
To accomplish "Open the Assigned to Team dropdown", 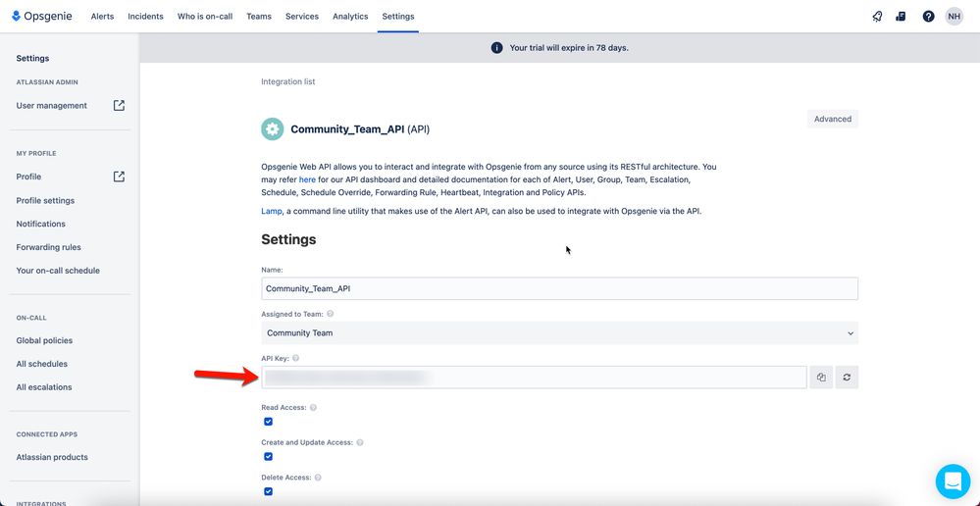I will (559, 333).
